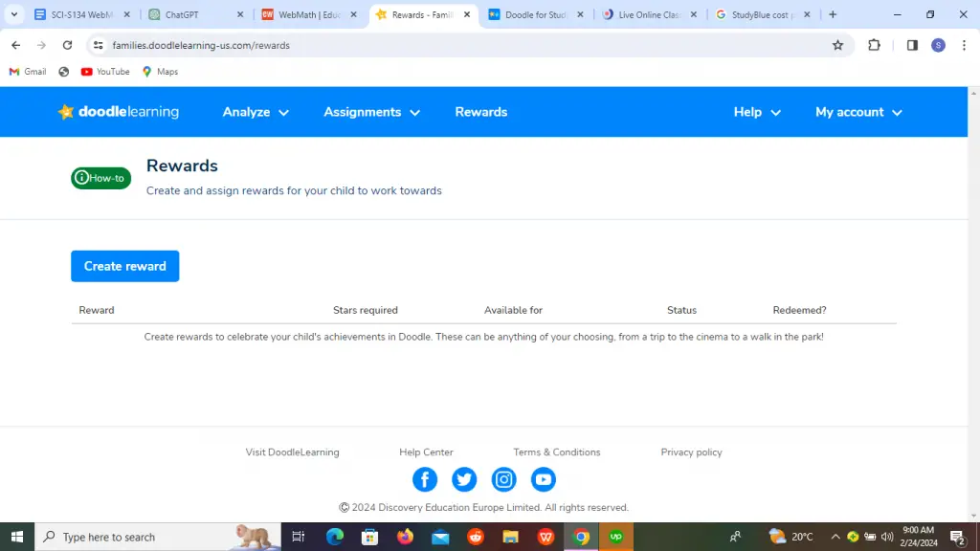The height and width of the screenshot is (551, 980).
Task: Open DoodleLearning's Twitter page
Action: coord(464,479)
